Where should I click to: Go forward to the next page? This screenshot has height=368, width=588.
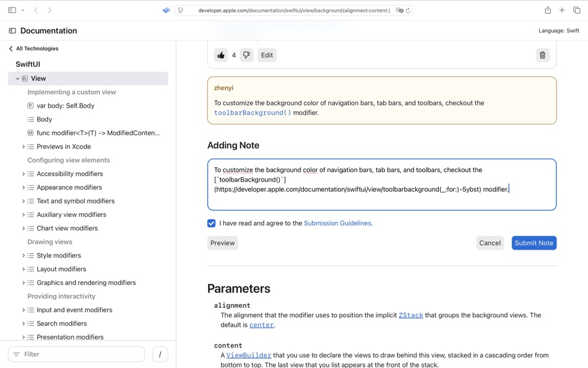pos(50,10)
